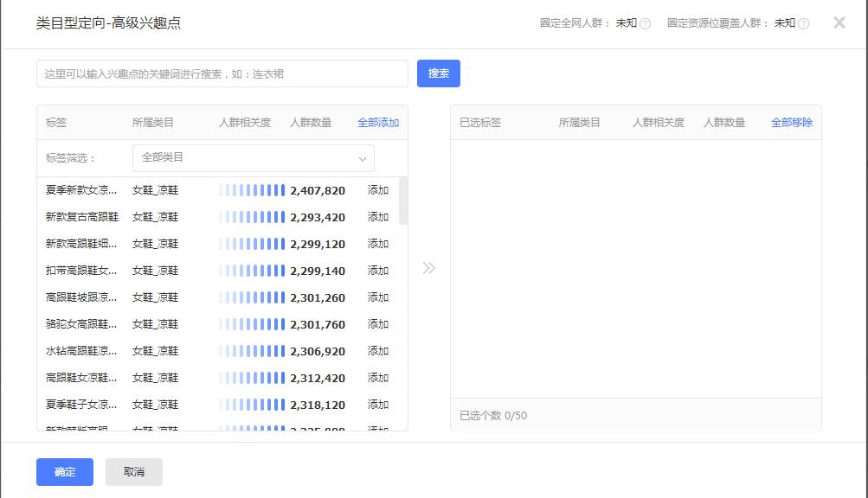Add the 水钻高跟鞋凉 tag
Screen dimensions: 868x498
378,351
